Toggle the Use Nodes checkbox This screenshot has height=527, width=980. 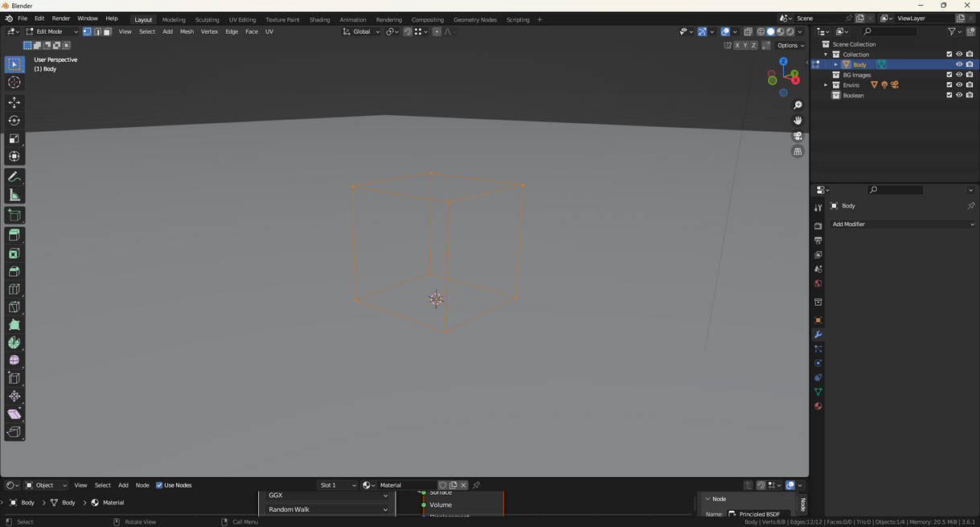pyautogui.click(x=159, y=485)
